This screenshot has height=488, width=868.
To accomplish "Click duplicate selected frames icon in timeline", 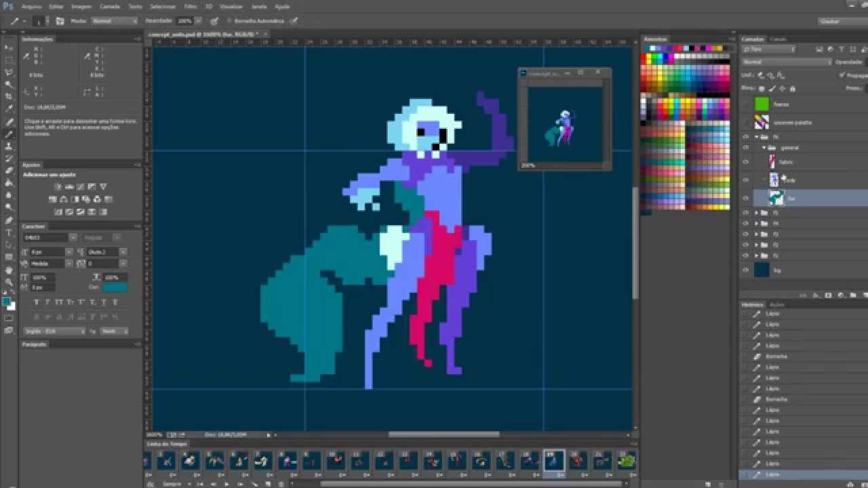I will click(x=267, y=484).
